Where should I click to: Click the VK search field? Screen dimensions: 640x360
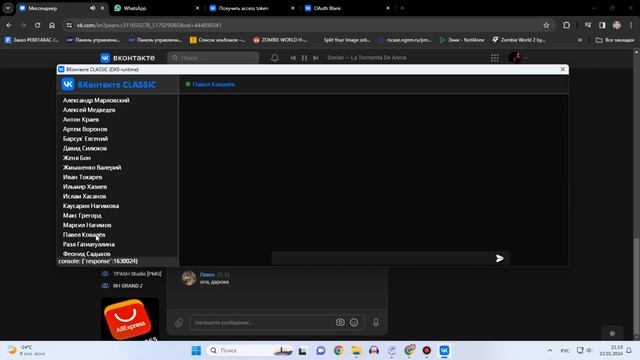coord(213,58)
